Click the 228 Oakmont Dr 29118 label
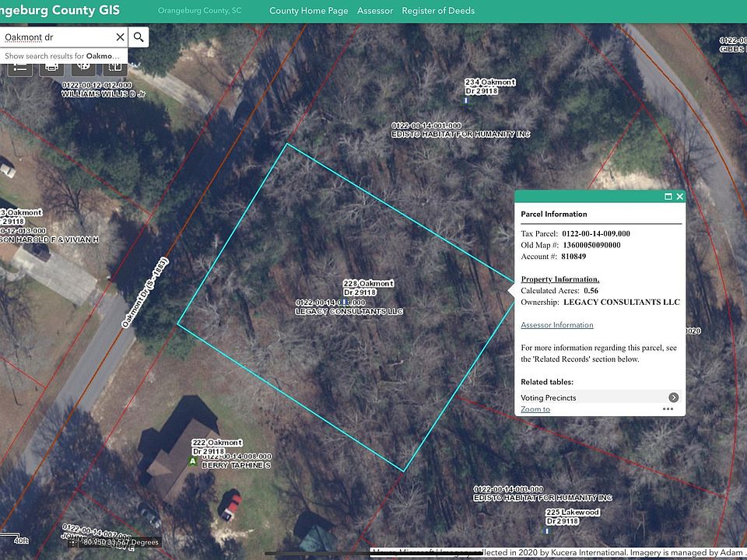The width and height of the screenshot is (747, 560). click(x=368, y=288)
